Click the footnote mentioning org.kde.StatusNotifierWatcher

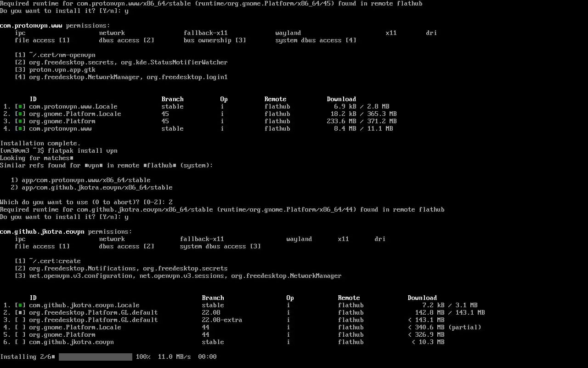(121, 63)
